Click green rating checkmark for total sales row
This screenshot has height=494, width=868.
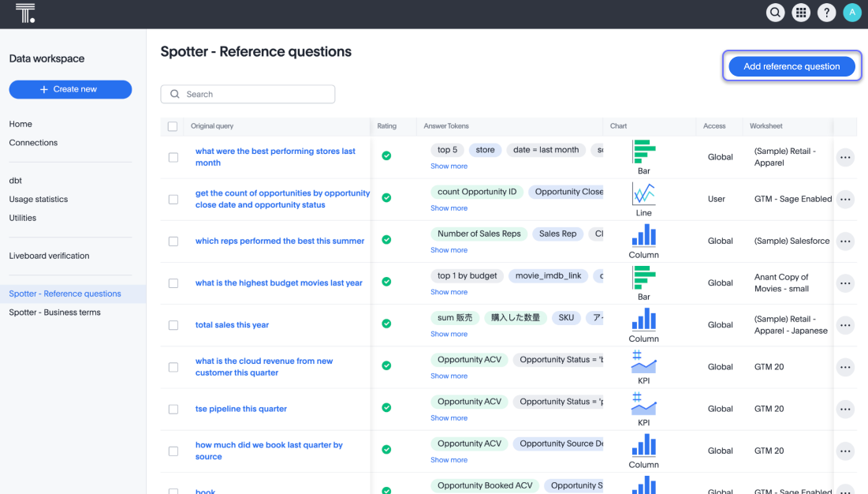click(x=386, y=324)
